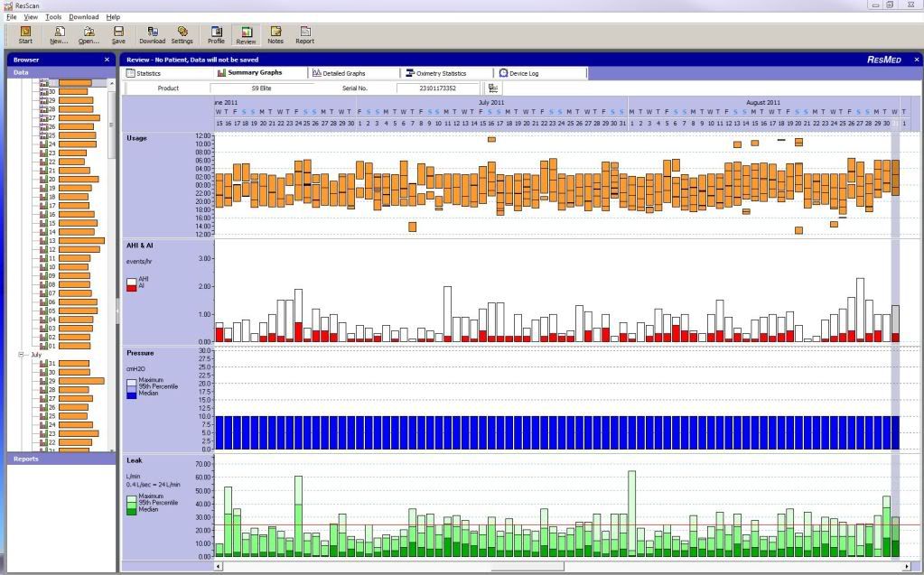Image resolution: width=924 pixels, height=575 pixels.
Task: Click the August 2011 month header
Action: pyautogui.click(x=762, y=103)
